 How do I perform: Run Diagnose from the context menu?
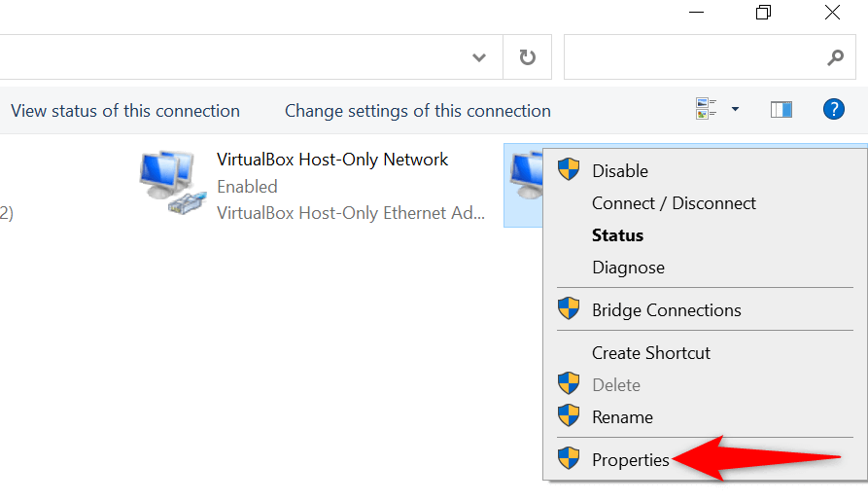[x=628, y=268]
